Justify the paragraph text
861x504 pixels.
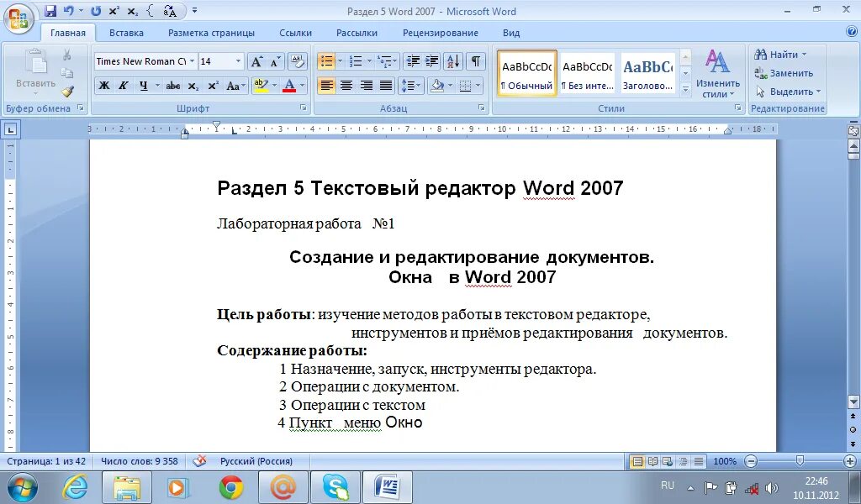click(x=386, y=86)
